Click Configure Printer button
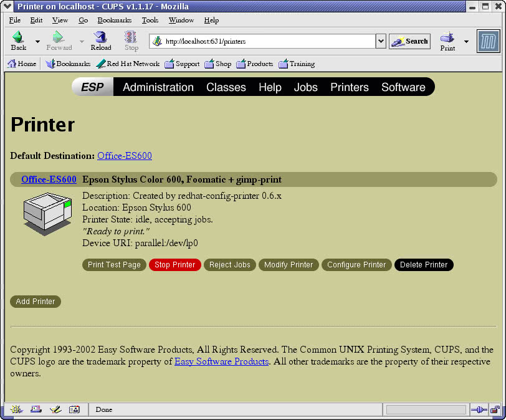The image size is (506, 420). (x=356, y=265)
